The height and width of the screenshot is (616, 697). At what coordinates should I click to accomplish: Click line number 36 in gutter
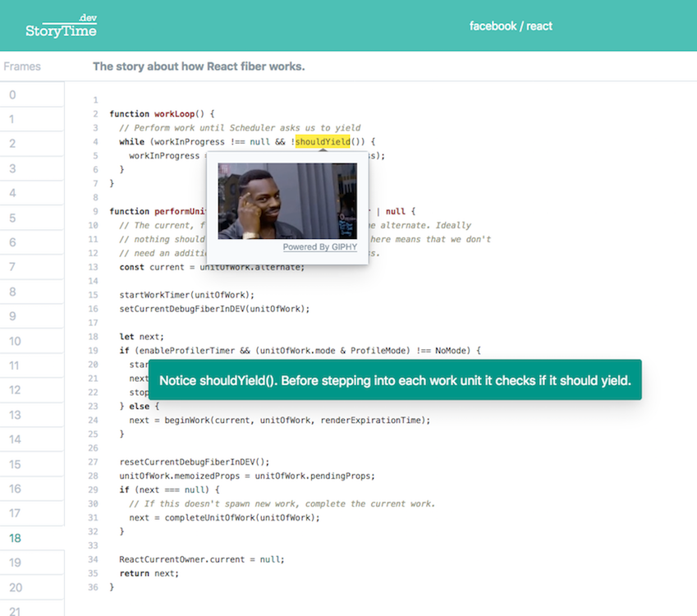point(93,587)
